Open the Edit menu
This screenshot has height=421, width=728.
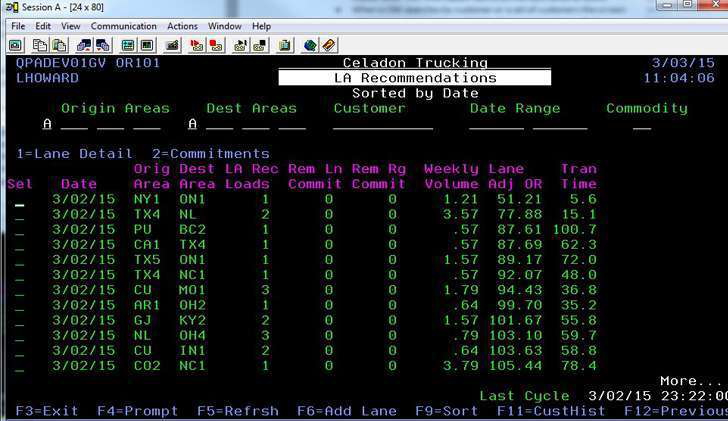(x=43, y=26)
